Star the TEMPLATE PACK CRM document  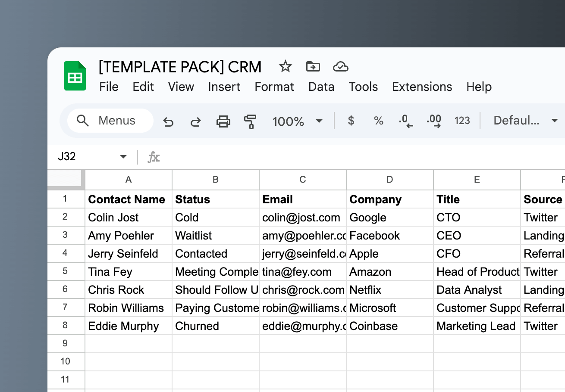[x=285, y=67]
